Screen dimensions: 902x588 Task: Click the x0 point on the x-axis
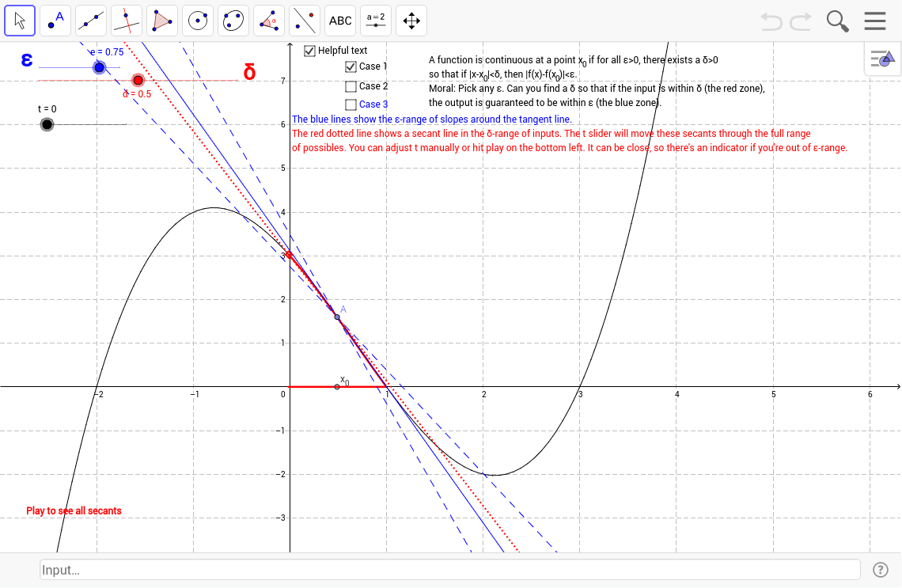click(337, 387)
